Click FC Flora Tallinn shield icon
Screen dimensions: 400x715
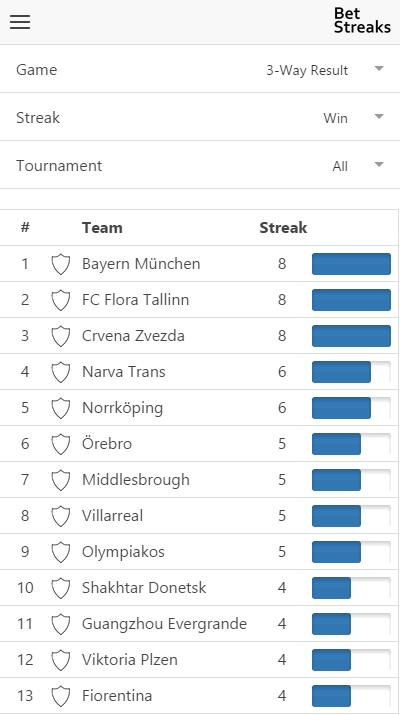[60, 300]
